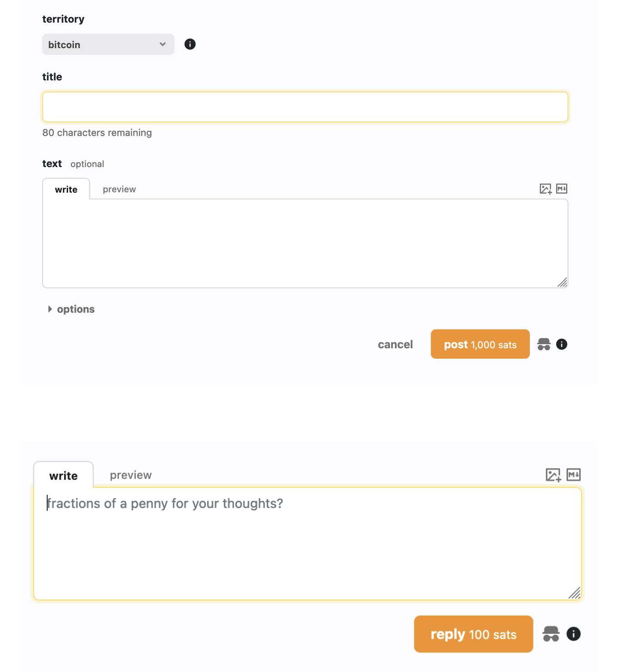Select write tab in post editor

point(66,189)
